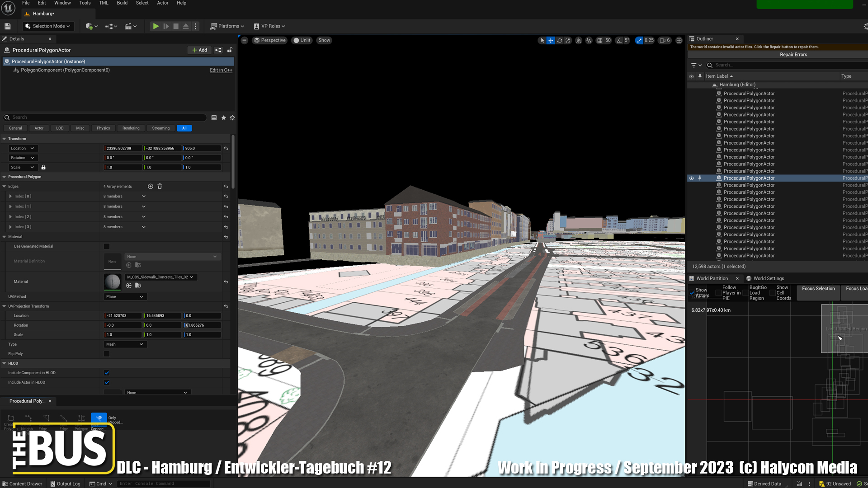868x488 pixels.
Task: Select the rotate transform tool
Action: [559, 40]
